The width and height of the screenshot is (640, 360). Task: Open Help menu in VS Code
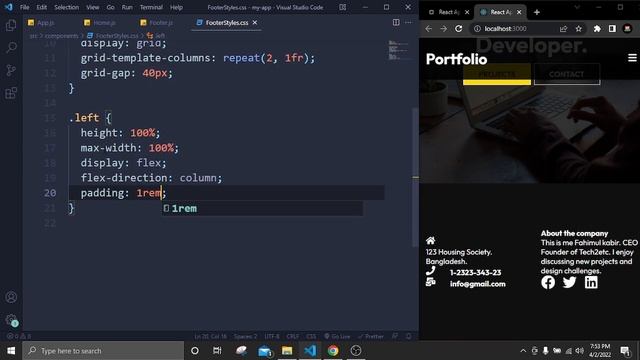click(176, 7)
